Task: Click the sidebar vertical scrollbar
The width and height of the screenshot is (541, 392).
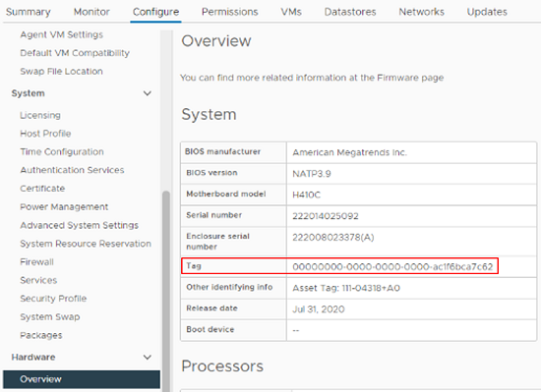Action: pyautogui.click(x=166, y=291)
